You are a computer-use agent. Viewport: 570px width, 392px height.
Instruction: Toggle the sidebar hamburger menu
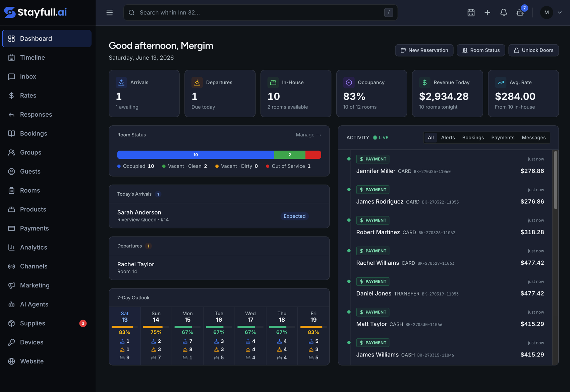[x=109, y=12]
